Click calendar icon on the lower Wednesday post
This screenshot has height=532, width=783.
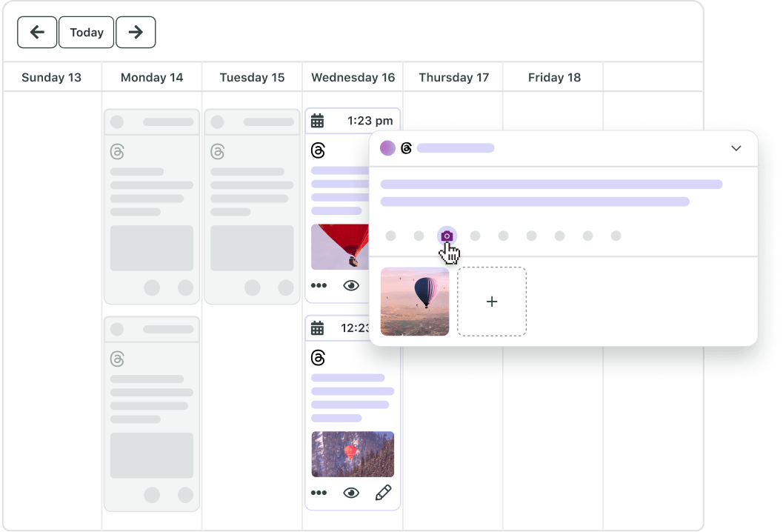click(318, 328)
